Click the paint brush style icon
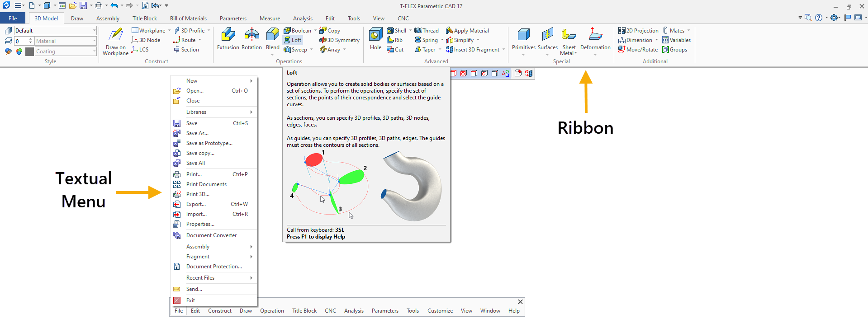Viewport: 868px width, 323px height. click(x=8, y=51)
